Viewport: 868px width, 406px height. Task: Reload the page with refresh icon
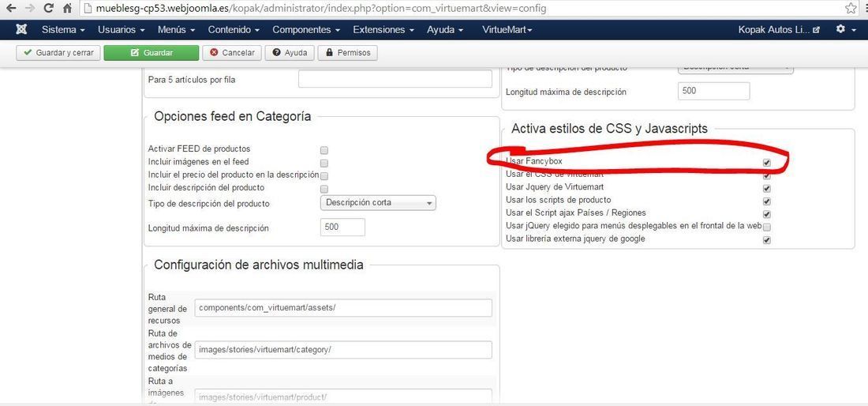(x=49, y=9)
